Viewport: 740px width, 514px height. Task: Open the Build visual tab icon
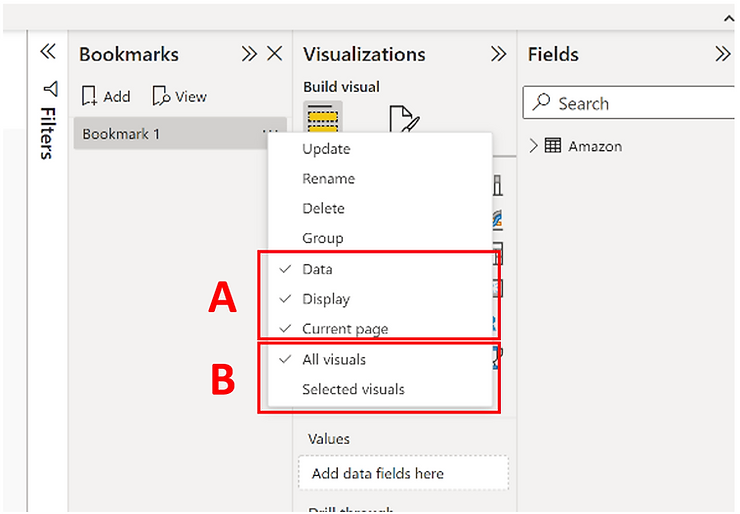(323, 118)
